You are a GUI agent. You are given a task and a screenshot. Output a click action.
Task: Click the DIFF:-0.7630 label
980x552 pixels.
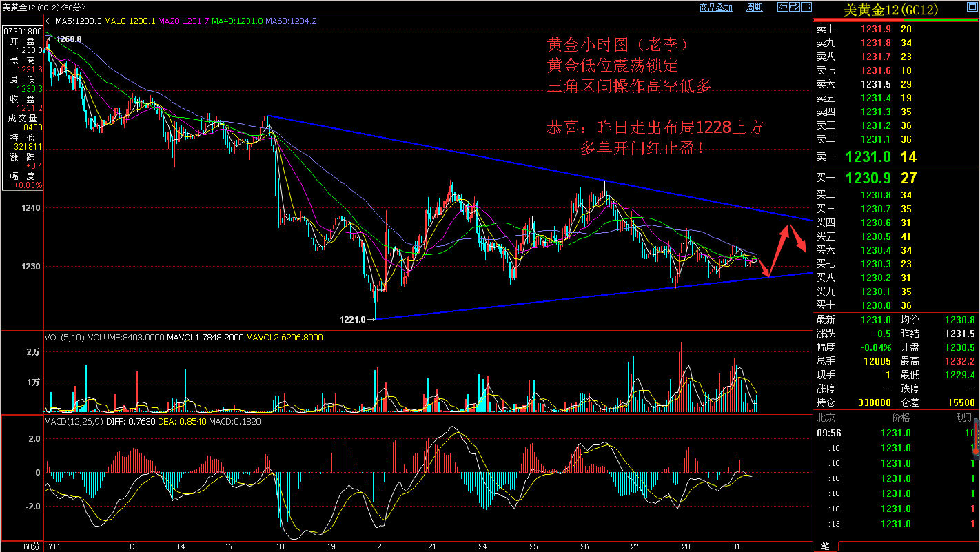(130, 421)
